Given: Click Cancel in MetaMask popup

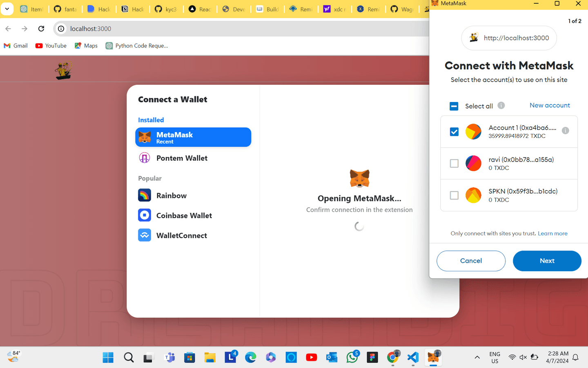Looking at the screenshot, I should coord(471,261).
